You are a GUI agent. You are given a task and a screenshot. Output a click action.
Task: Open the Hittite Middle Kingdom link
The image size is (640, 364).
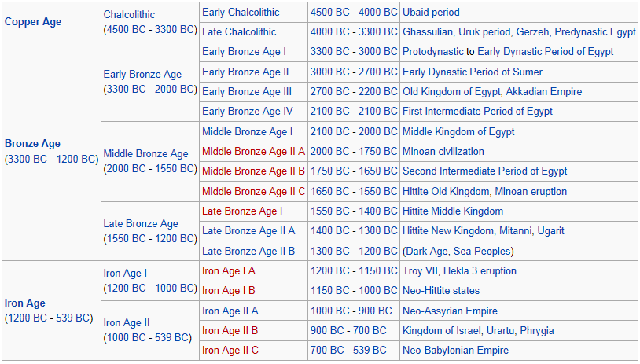click(453, 211)
